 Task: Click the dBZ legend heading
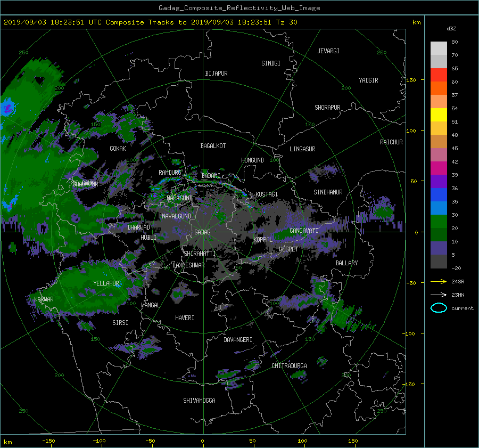[x=451, y=29]
